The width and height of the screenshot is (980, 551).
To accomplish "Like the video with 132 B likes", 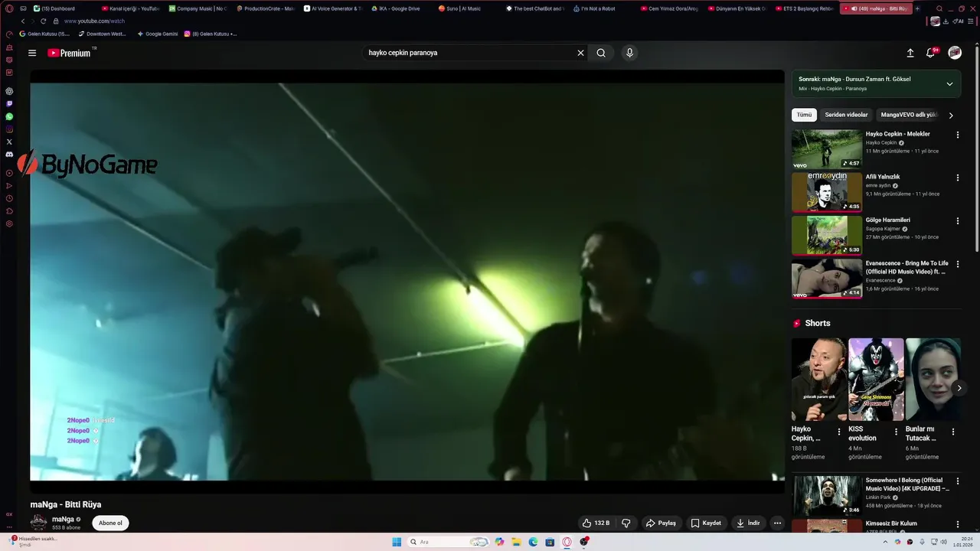I will click(596, 523).
